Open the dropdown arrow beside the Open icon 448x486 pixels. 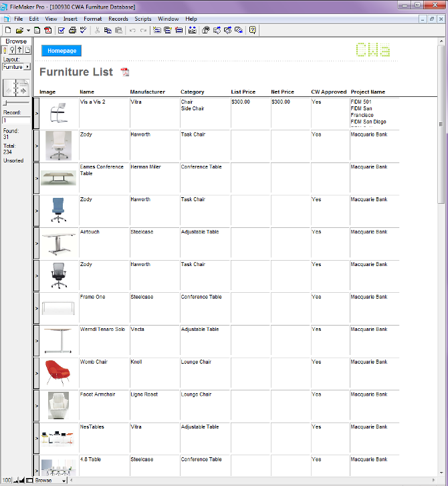[x=28, y=30]
